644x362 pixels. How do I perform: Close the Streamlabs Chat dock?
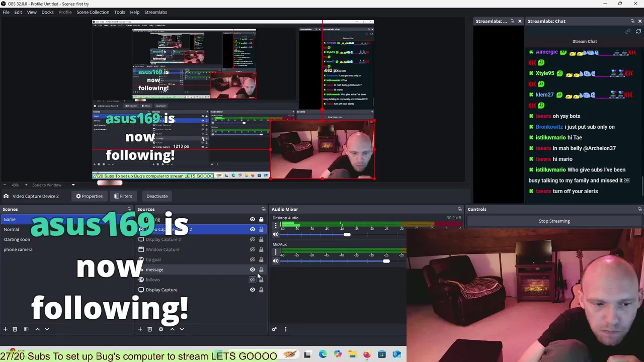tap(639, 21)
